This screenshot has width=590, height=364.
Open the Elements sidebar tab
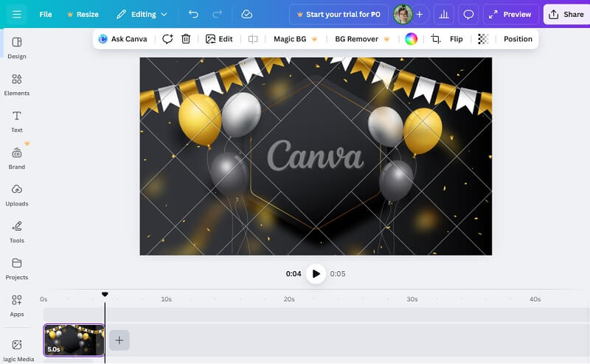pos(17,85)
